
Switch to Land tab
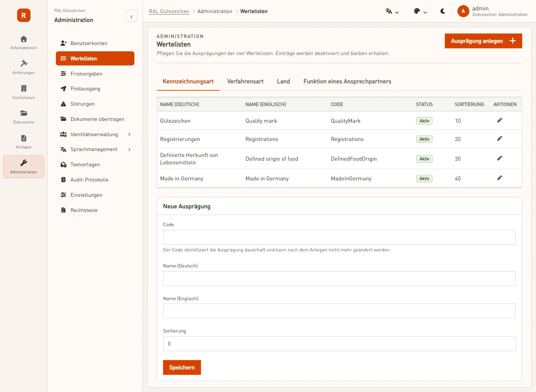(283, 81)
